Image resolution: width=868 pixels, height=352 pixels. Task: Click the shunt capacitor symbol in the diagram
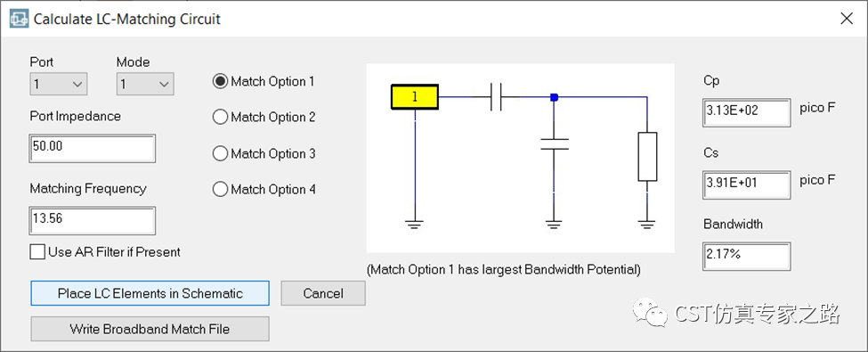(x=554, y=144)
